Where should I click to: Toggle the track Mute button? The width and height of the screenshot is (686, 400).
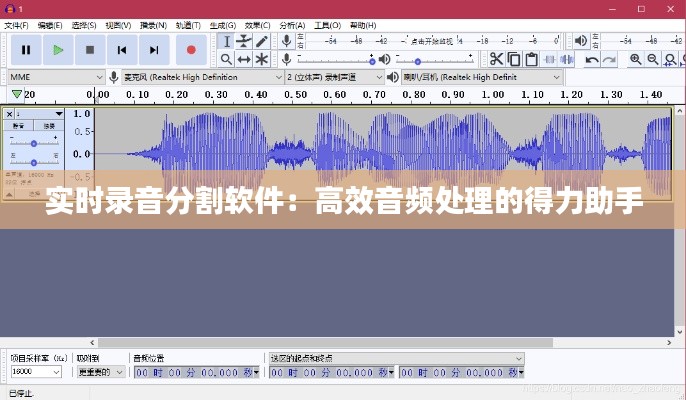pyautogui.click(x=18, y=126)
